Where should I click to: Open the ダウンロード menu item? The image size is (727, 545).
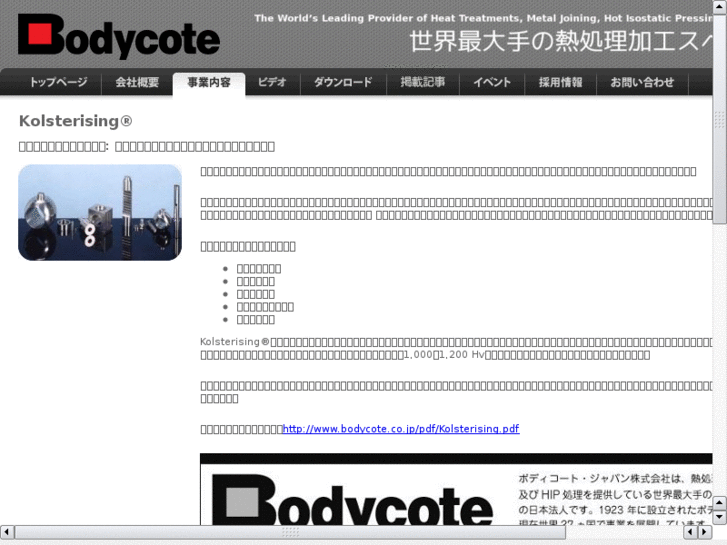point(343,83)
